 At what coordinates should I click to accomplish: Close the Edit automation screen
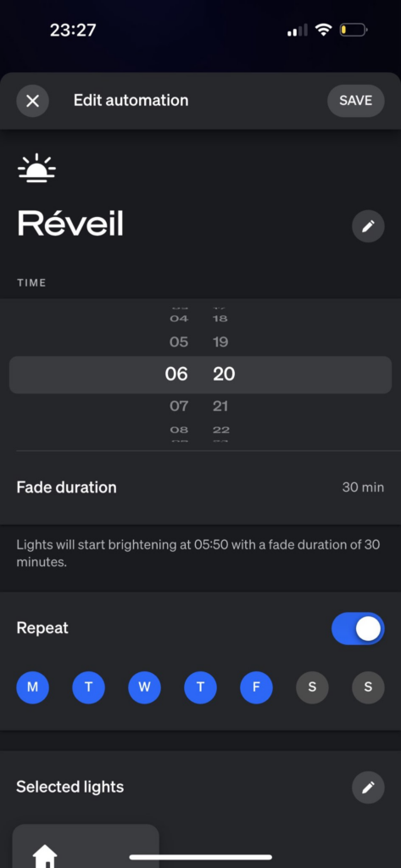coord(33,101)
